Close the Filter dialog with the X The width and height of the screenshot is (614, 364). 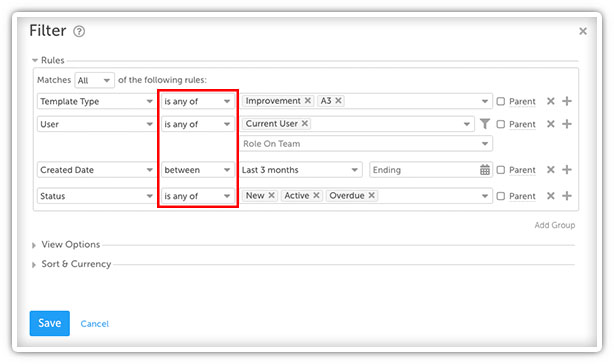(583, 31)
